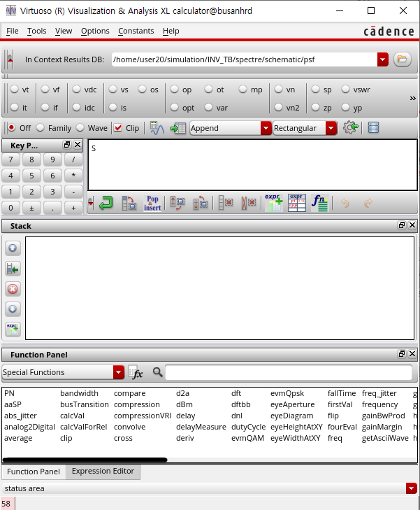This screenshot has height=510, width=420.
Task: Select the opt radio button
Action: (175, 107)
